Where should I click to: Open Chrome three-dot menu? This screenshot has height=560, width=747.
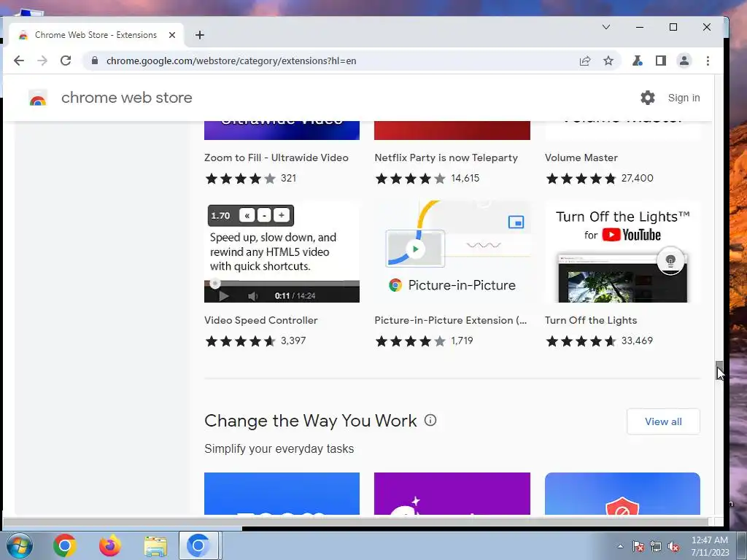tap(708, 61)
